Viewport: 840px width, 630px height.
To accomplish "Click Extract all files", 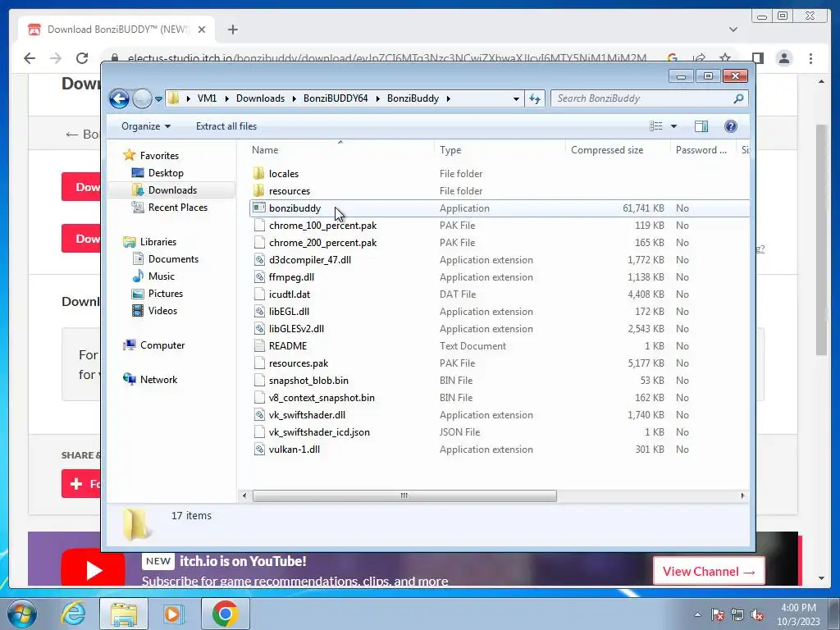I will [x=226, y=126].
